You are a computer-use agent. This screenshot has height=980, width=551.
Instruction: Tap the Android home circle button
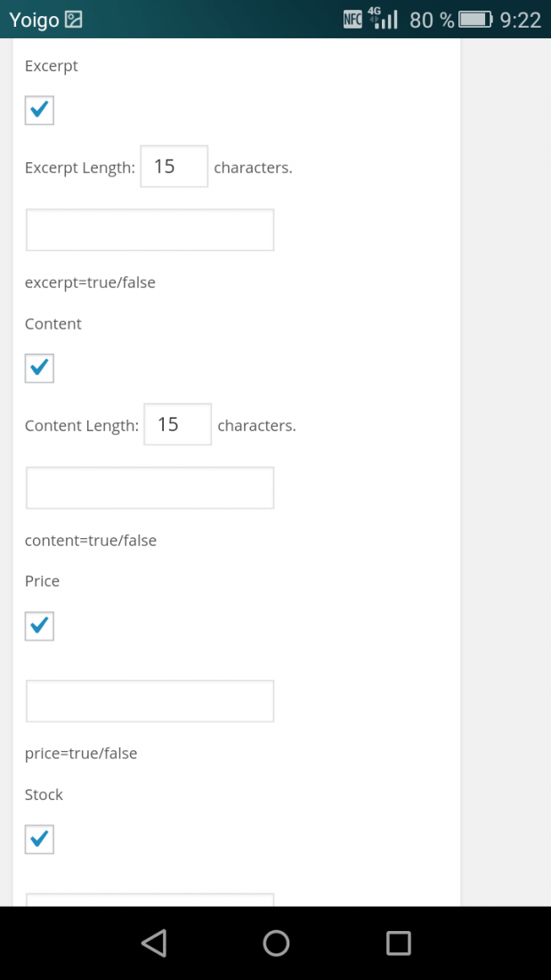tap(276, 943)
